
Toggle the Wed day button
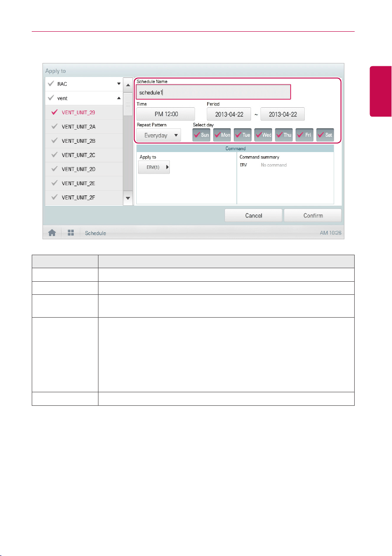[x=263, y=135]
